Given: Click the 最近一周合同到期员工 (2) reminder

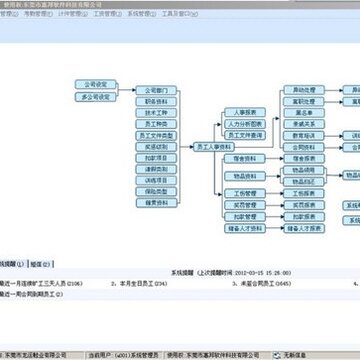Looking at the screenshot, I should (x=31, y=294).
